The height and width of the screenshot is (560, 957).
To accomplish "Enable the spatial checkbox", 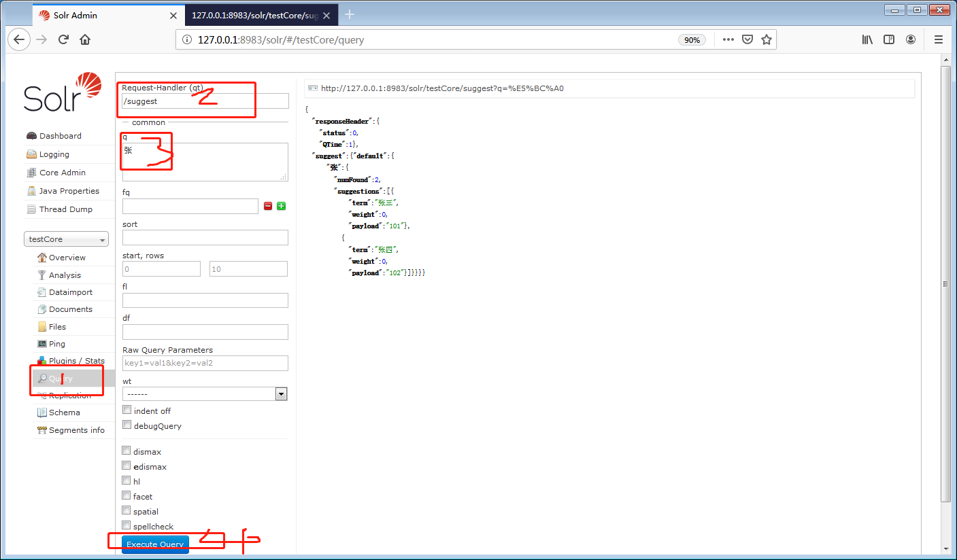I will (x=127, y=510).
